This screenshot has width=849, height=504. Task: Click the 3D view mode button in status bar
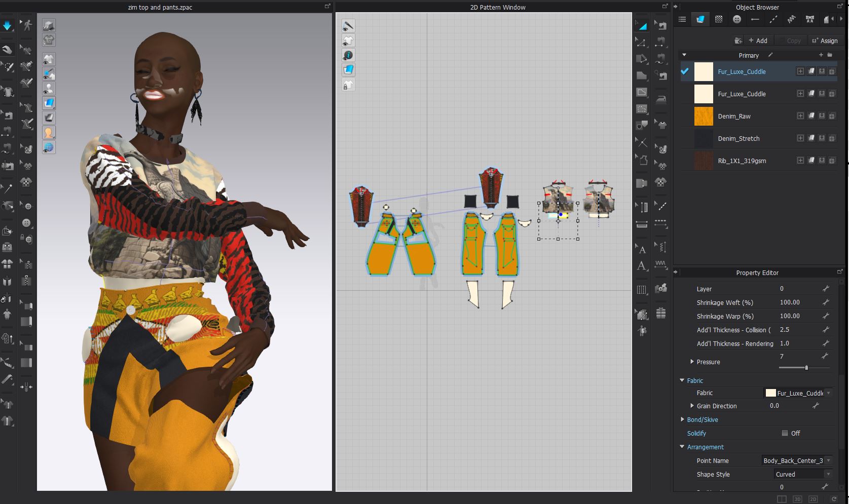click(x=797, y=499)
